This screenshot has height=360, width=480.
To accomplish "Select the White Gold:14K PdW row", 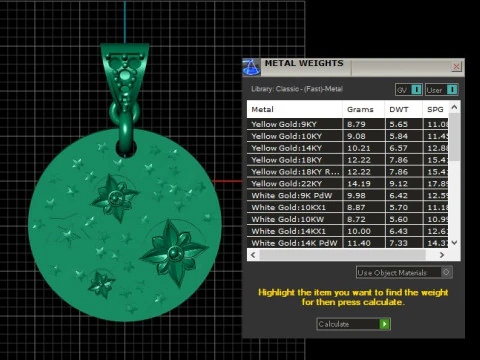I will coord(348,243).
